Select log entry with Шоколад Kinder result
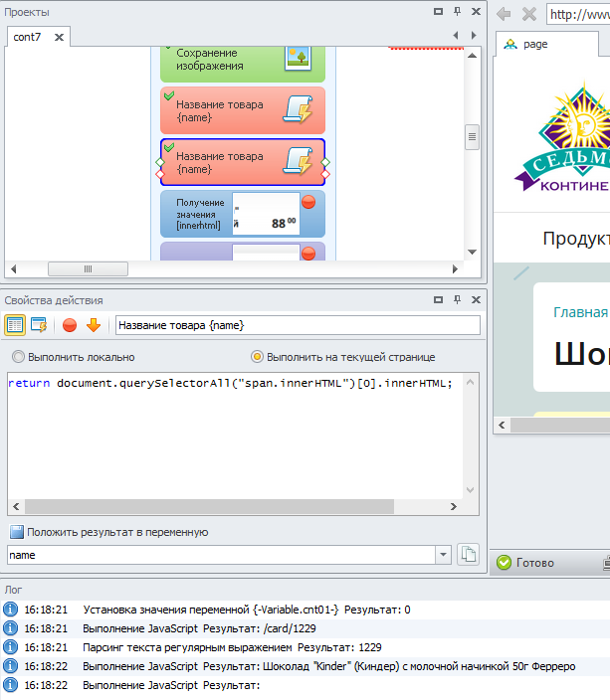The image size is (610, 700). [305, 666]
